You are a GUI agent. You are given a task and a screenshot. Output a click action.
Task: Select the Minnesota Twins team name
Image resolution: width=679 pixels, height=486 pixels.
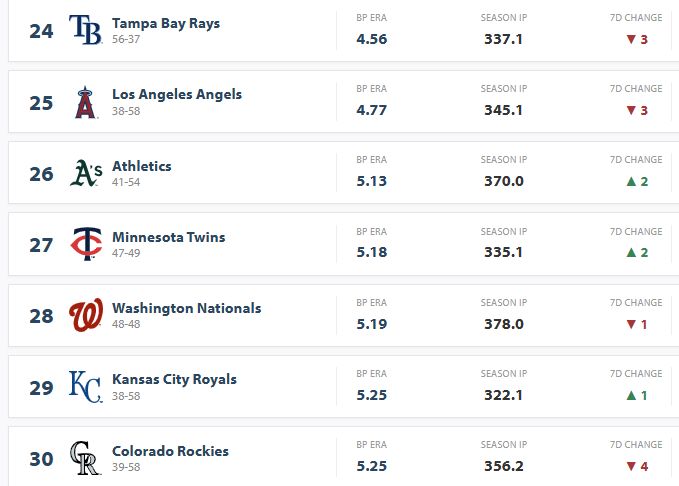[x=168, y=237]
